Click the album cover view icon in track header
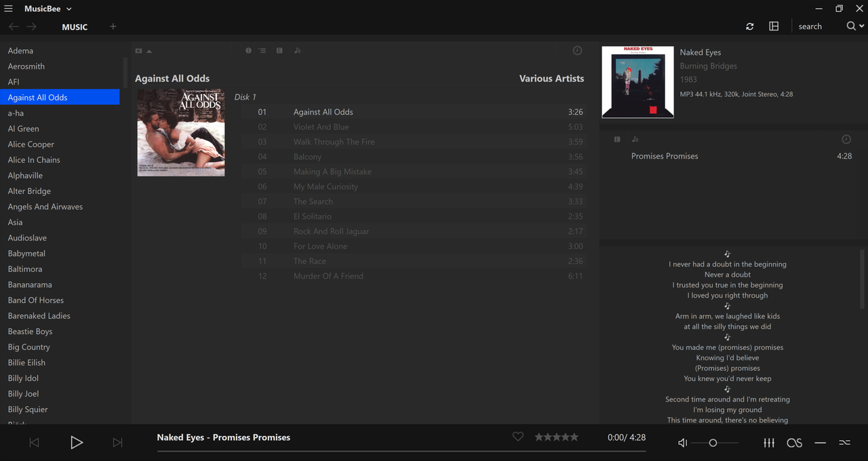The image size is (868, 461). pyautogui.click(x=138, y=51)
